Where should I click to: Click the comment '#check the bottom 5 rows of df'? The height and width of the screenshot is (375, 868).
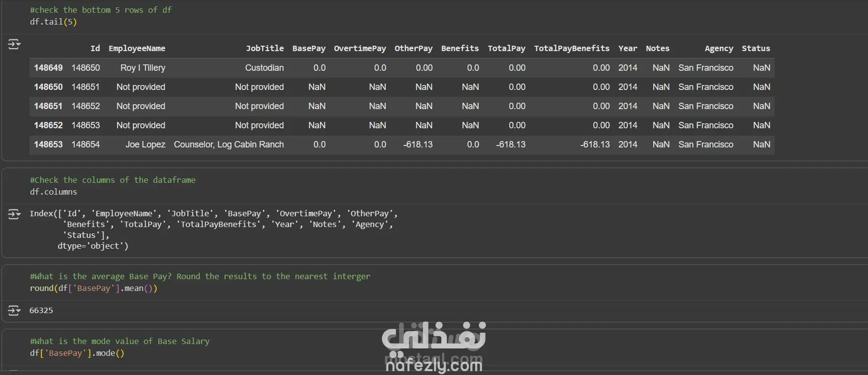101,10
